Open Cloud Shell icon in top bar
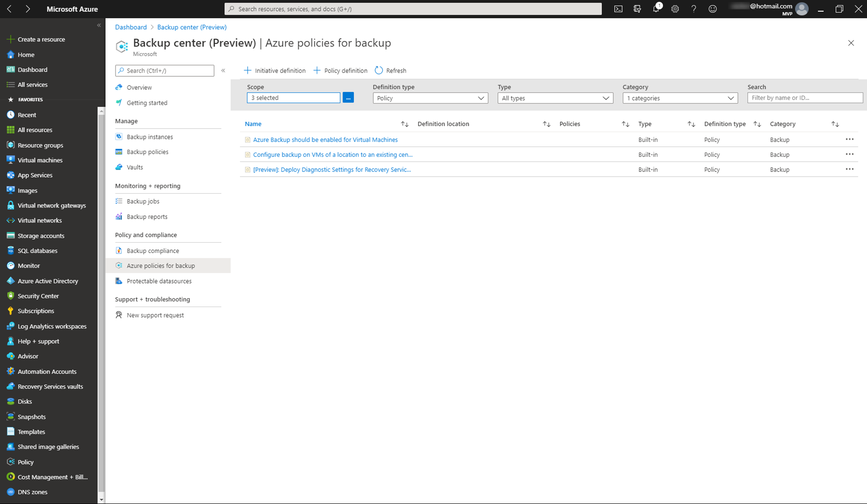This screenshot has height=504, width=867. coord(618,9)
